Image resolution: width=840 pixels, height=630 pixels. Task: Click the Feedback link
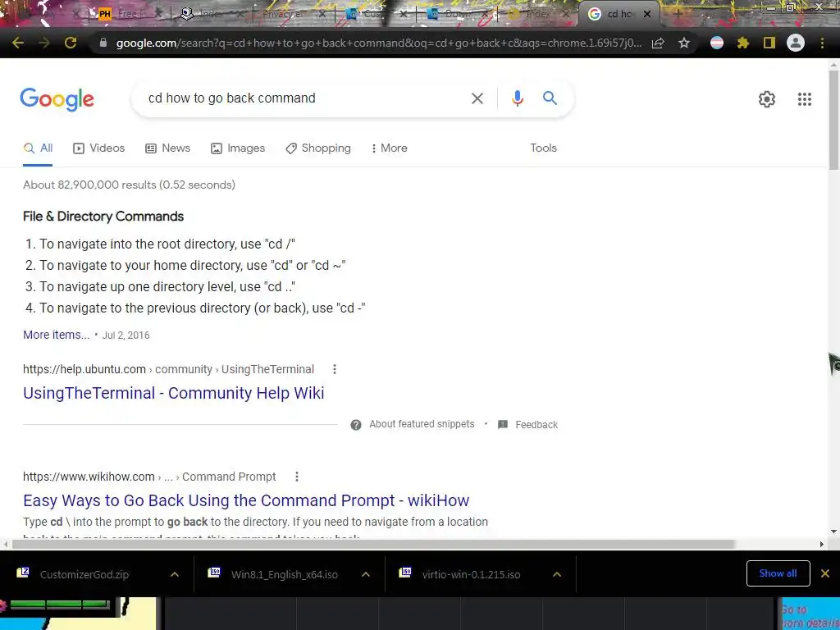pyautogui.click(x=536, y=425)
